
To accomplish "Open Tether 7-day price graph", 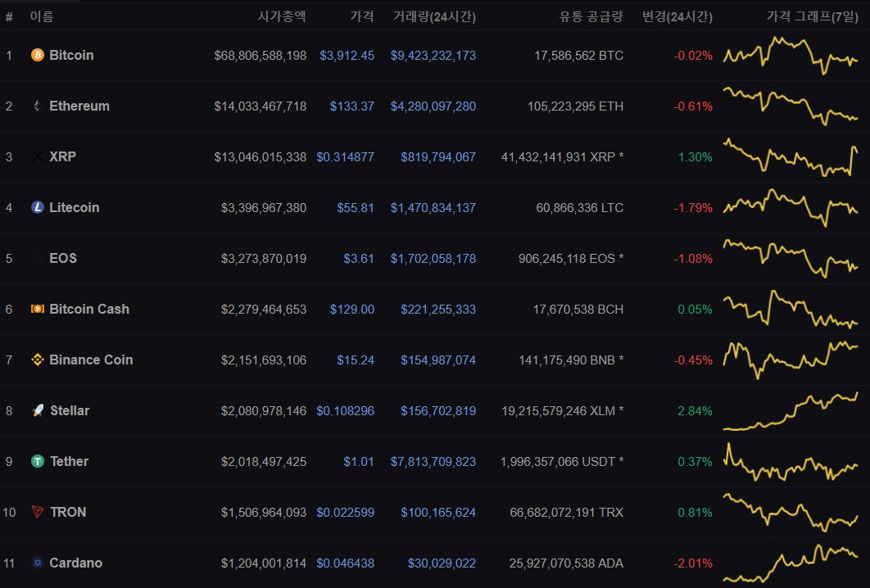I will (790, 461).
